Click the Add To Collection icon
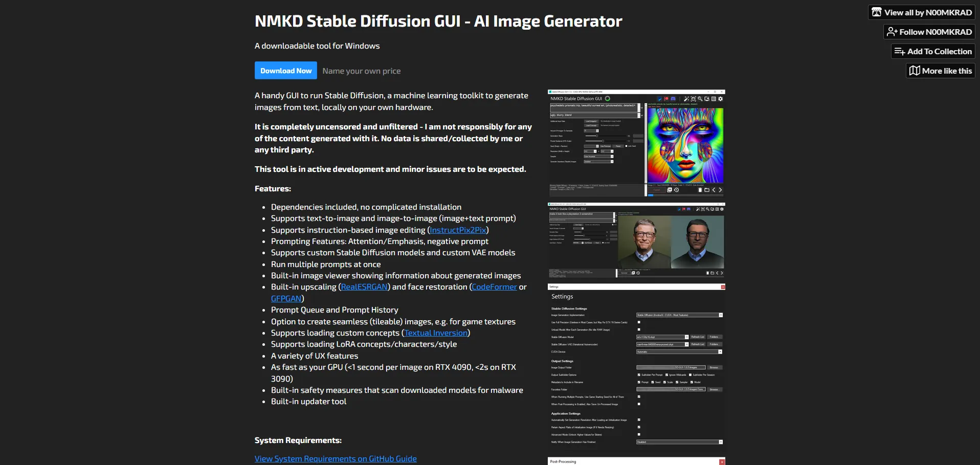 [899, 51]
